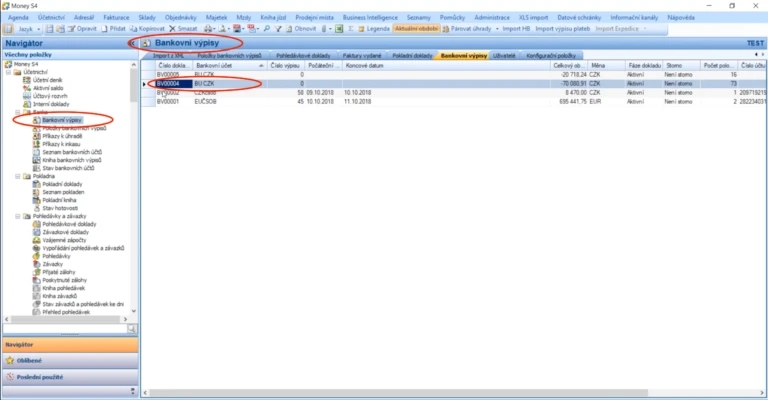
Task: Click the Excel export icon
Action: (x=339, y=29)
